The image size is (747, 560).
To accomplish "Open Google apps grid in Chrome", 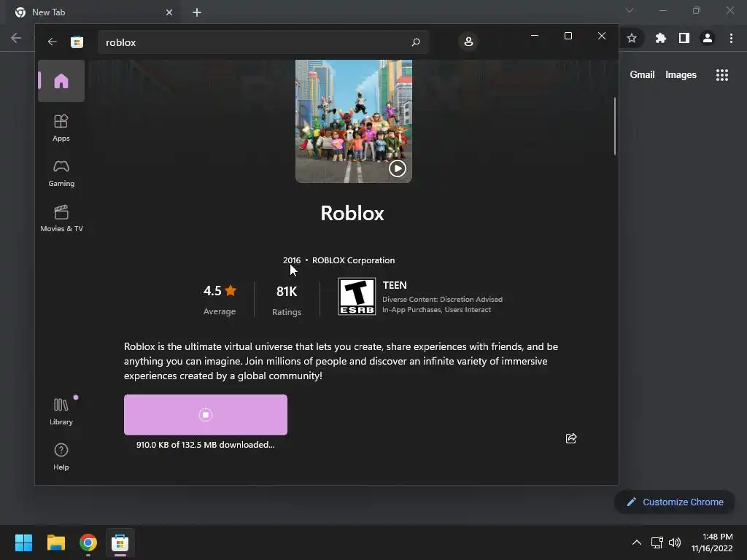I will pyautogui.click(x=722, y=75).
